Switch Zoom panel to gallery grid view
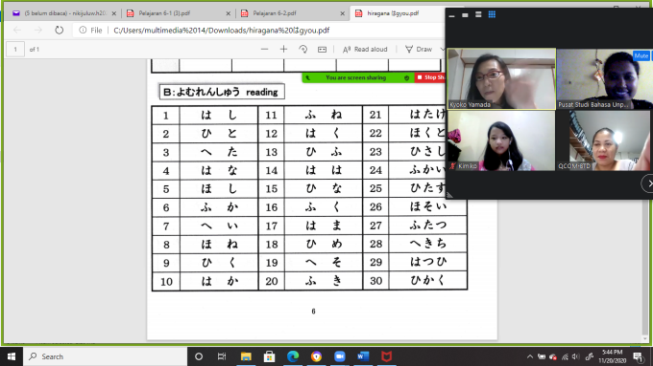 (492, 15)
